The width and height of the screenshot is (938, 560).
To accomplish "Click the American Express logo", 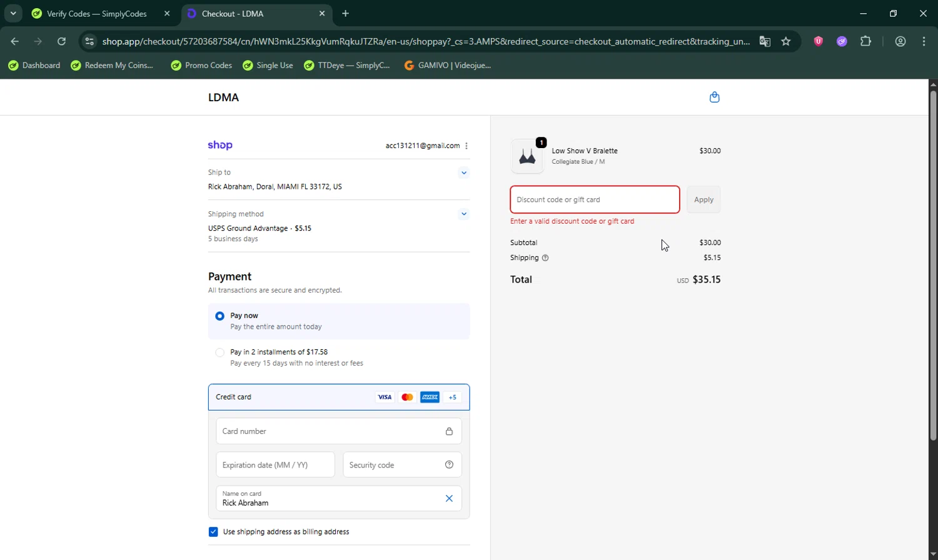I will [x=430, y=397].
